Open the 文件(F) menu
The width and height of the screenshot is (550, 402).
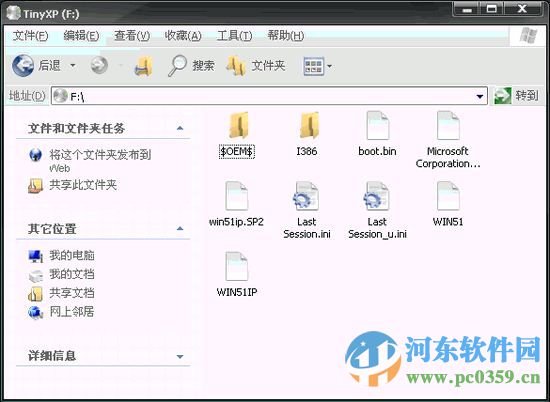[30, 35]
